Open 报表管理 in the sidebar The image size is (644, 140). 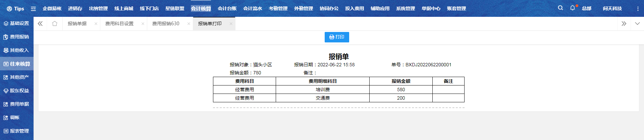[17, 131]
